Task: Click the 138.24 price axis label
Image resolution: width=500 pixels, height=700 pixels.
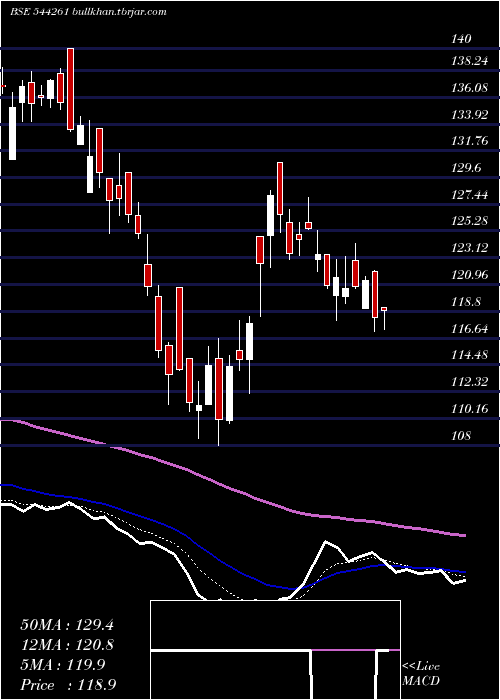Action: (470, 61)
